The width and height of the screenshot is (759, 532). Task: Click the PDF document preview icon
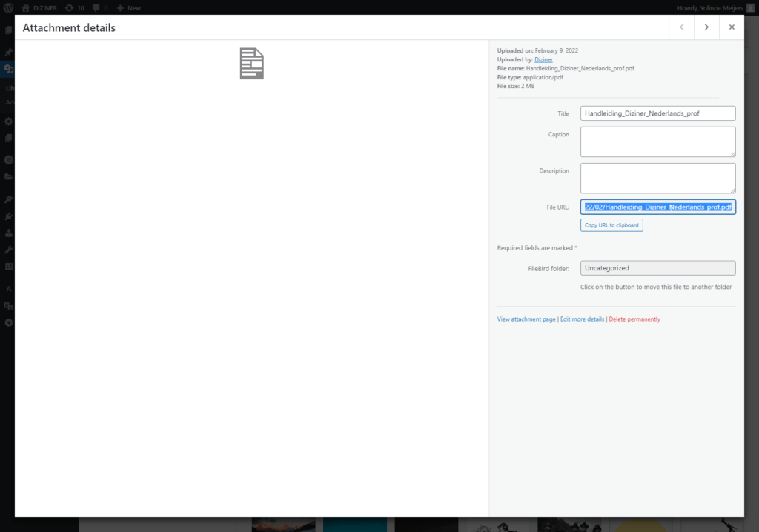(251, 64)
